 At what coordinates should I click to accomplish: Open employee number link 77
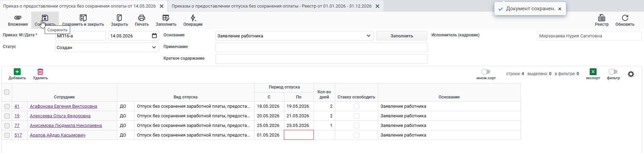(x=17, y=126)
